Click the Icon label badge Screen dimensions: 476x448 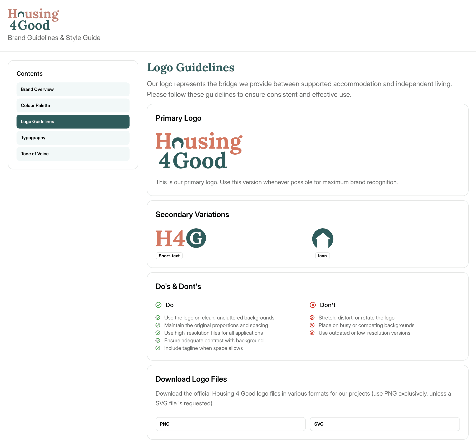point(322,256)
